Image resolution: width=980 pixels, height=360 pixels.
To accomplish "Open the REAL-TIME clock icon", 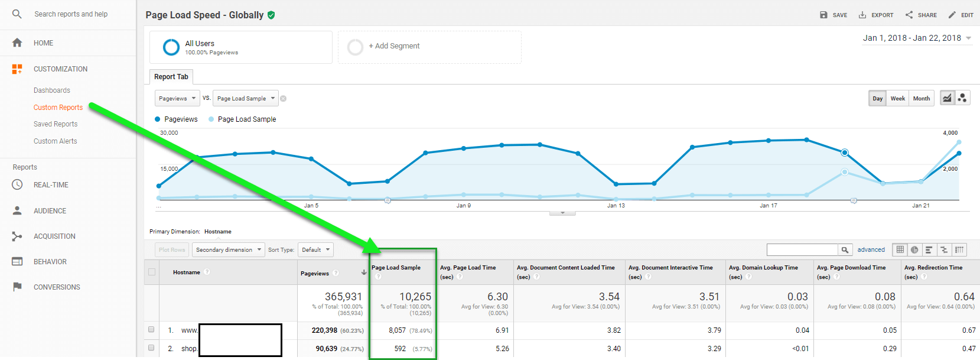I will pos(17,184).
